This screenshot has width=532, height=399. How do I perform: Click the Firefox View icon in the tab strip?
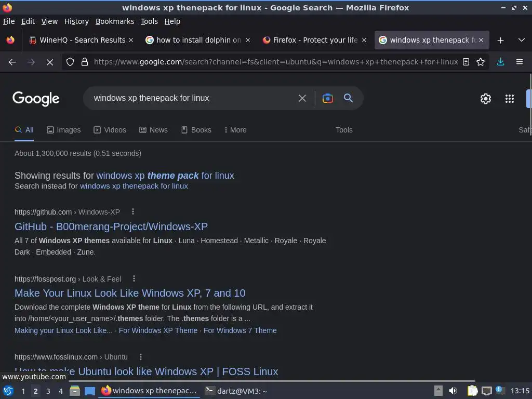coord(10,40)
